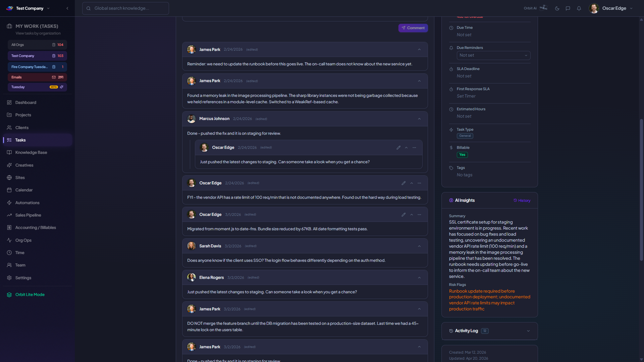Filter tasks by Test Company org
The height and width of the screenshot is (362, 644).
click(x=37, y=56)
